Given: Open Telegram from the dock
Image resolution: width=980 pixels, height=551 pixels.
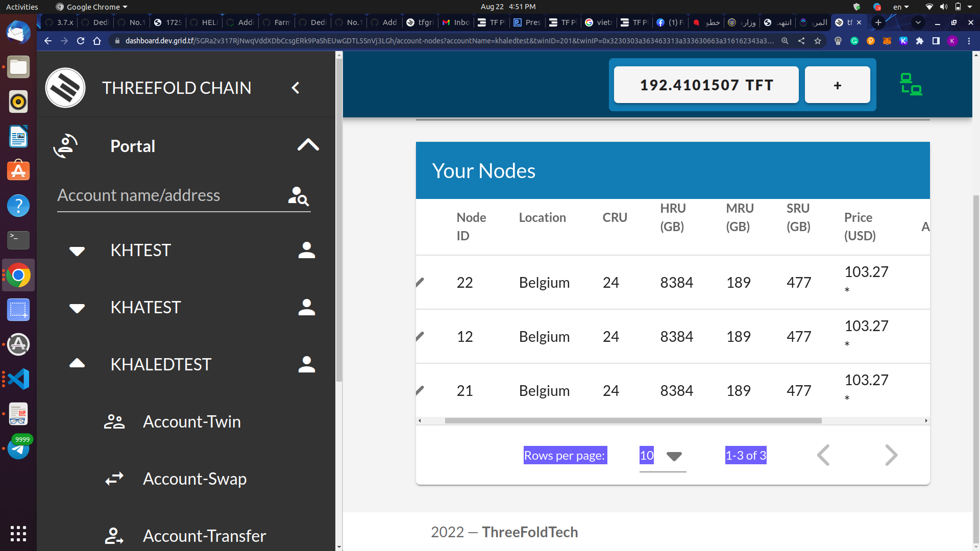Looking at the screenshot, I should point(18,448).
